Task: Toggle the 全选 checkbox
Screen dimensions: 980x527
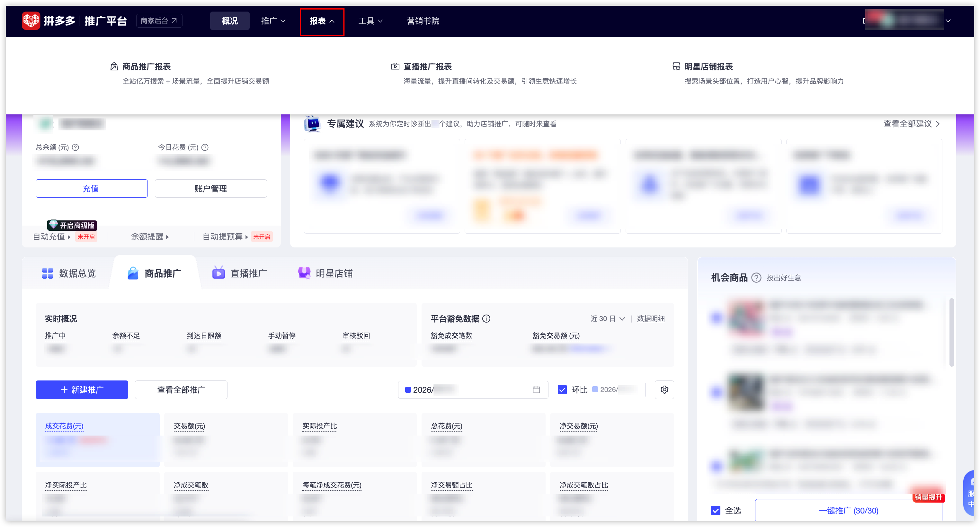Action: 716,510
